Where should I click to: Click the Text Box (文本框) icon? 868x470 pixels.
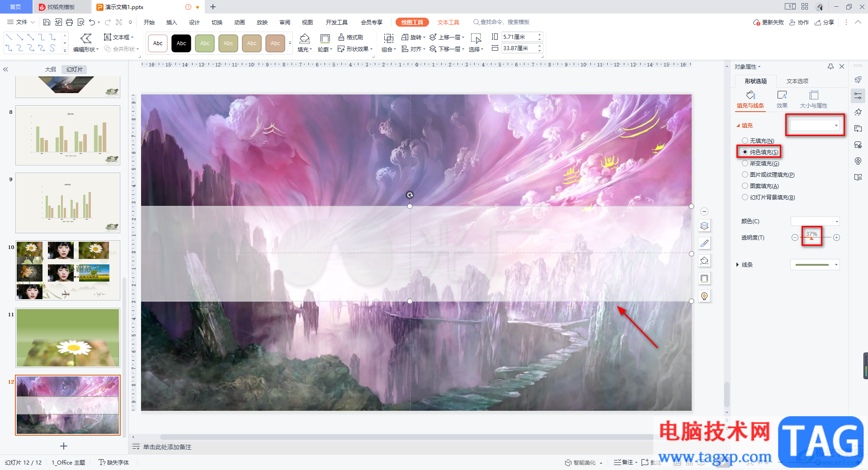118,37
